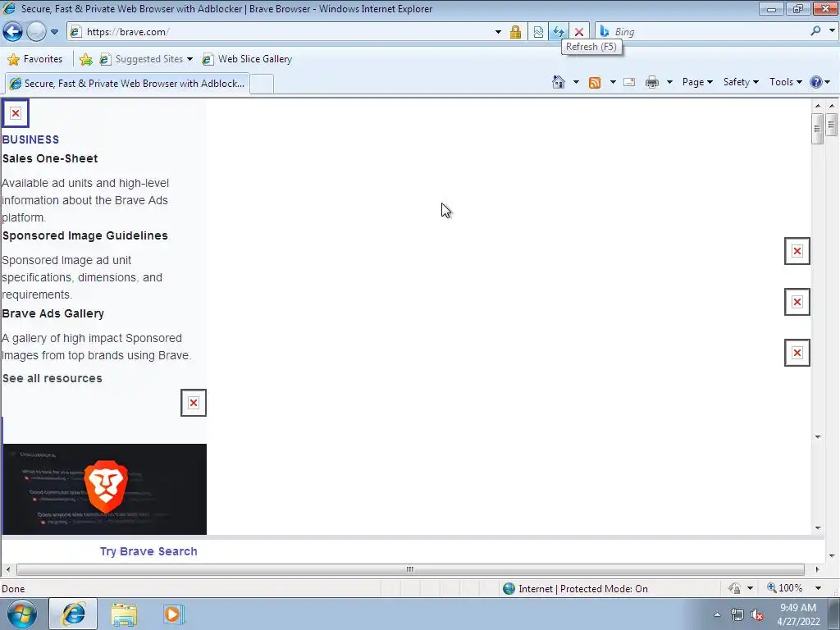
Task: Click Internet Explorer taskbar icon
Action: pyautogui.click(x=73, y=614)
